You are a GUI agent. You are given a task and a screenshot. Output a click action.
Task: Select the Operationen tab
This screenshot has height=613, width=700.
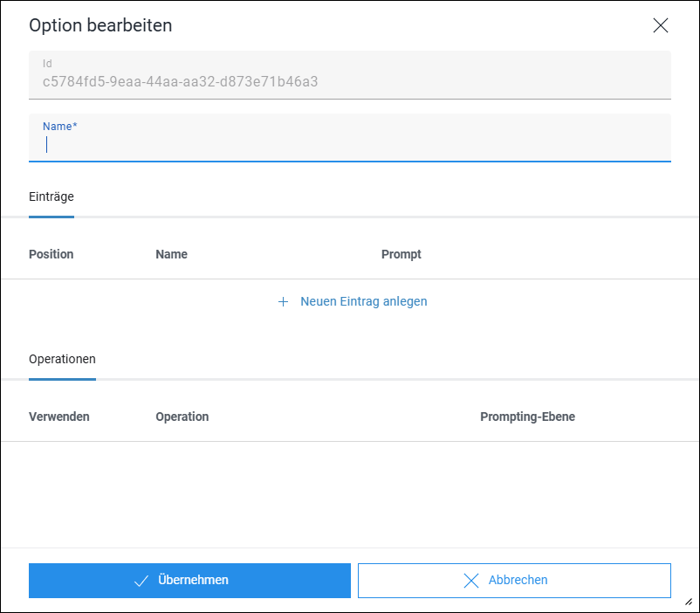pos(62,360)
